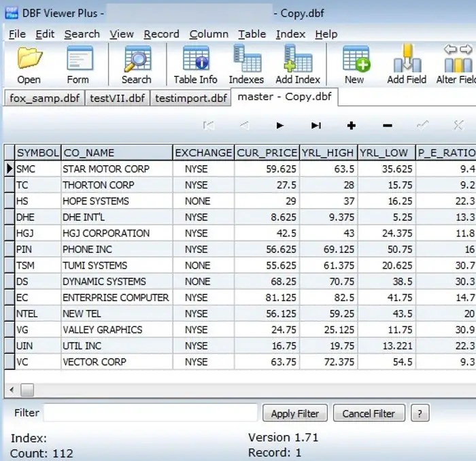
Task: Open the File menu
Action: pyautogui.click(x=17, y=34)
